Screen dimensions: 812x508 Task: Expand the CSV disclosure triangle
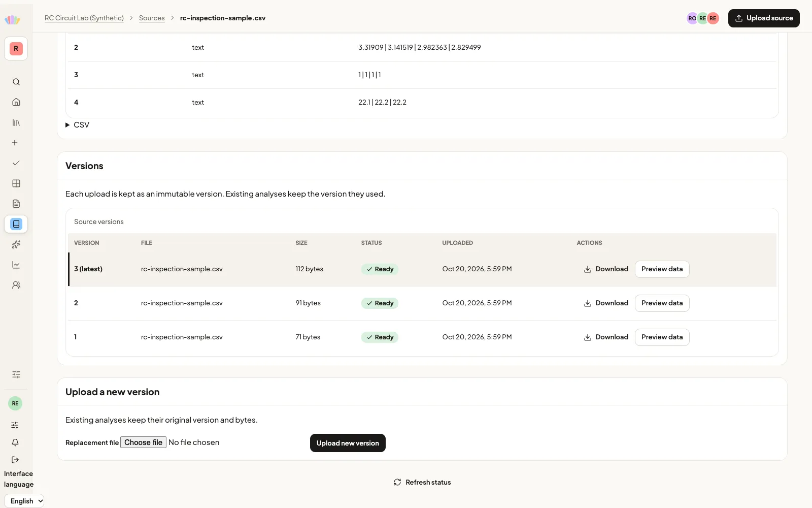[x=67, y=125]
